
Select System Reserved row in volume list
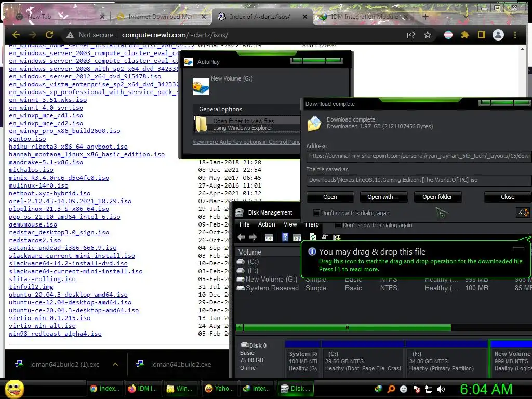coord(268,288)
